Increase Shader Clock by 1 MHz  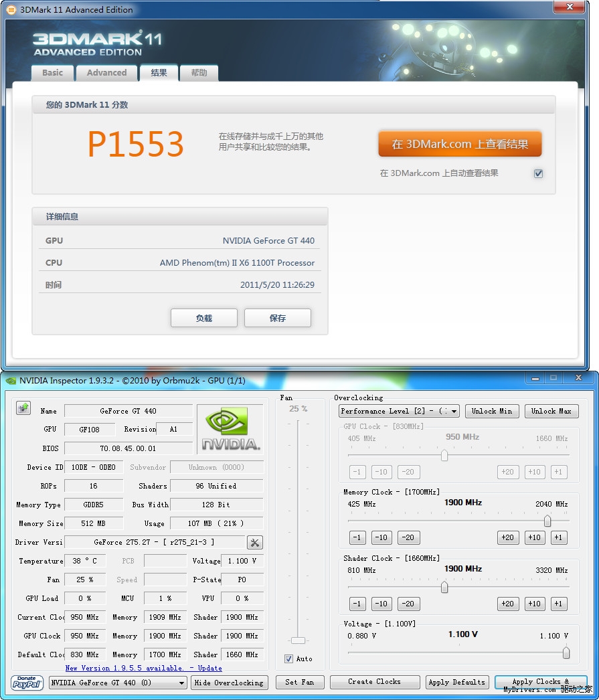[559, 604]
